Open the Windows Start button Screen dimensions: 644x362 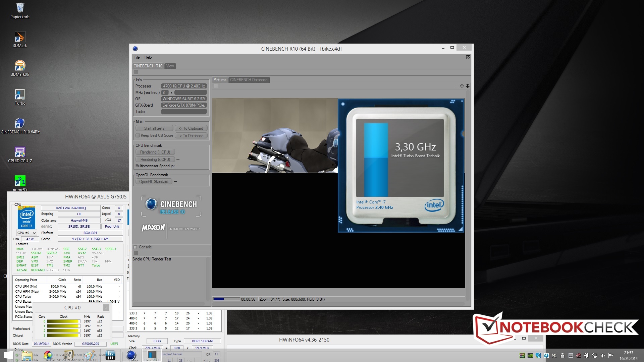point(8,355)
